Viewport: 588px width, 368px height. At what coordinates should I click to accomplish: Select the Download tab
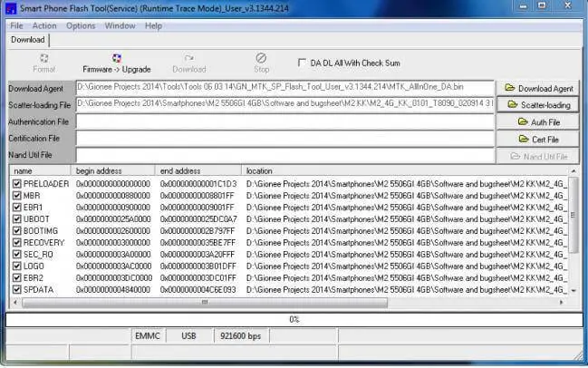(x=28, y=40)
